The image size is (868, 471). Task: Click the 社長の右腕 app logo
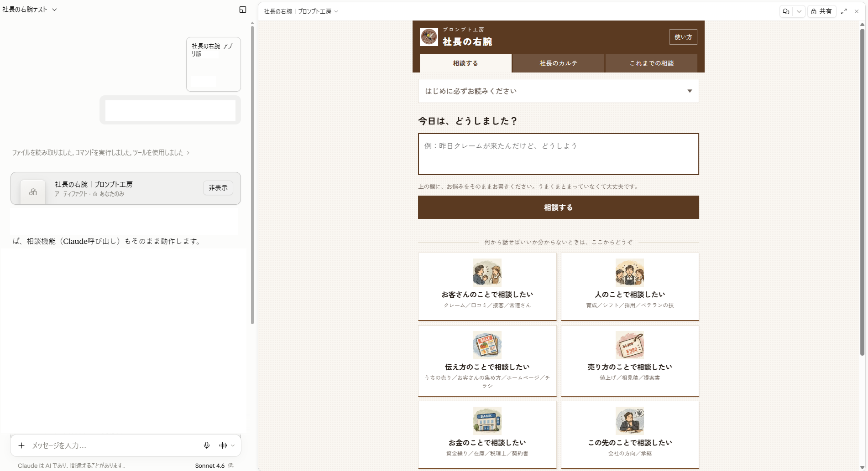pos(429,37)
